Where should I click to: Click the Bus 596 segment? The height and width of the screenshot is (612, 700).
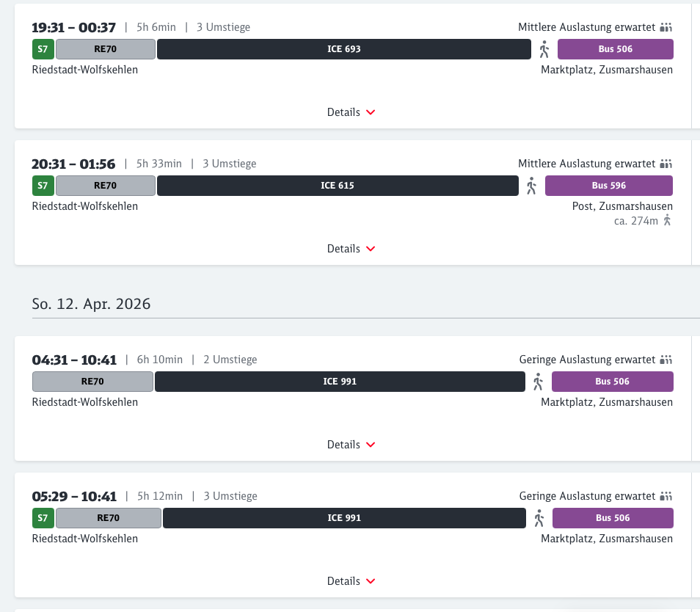[x=608, y=186]
